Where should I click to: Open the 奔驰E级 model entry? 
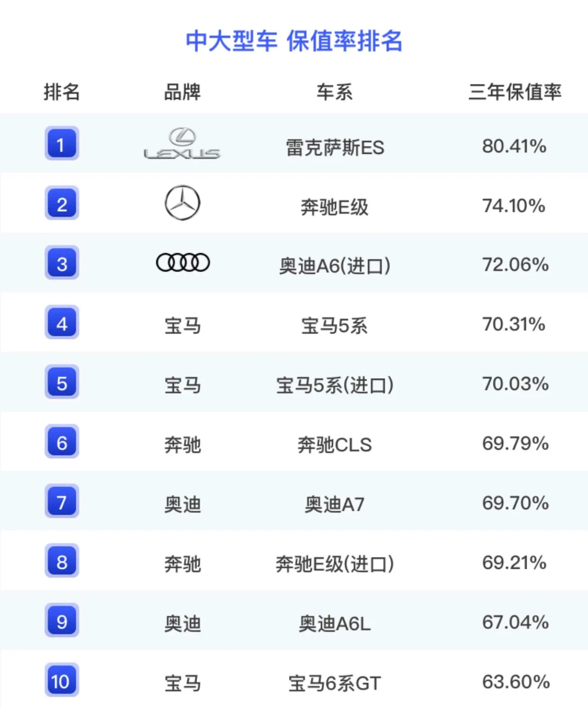[x=334, y=207]
